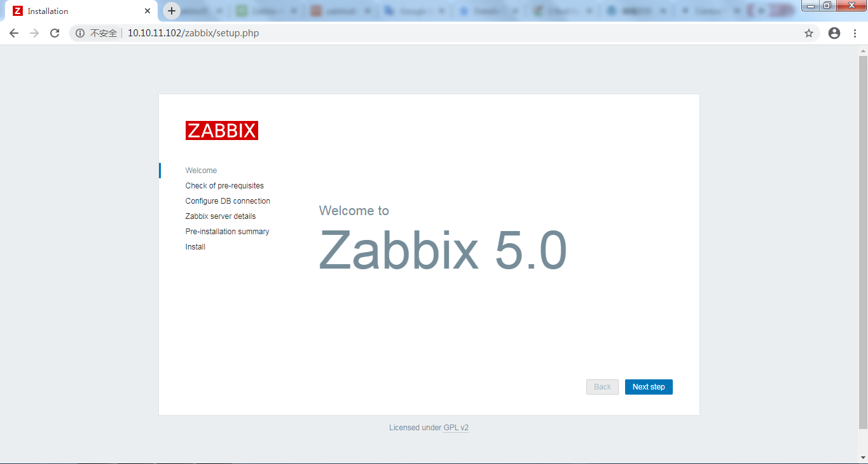Screen dimensions: 868x464
Task: Bookmark this page with the star icon
Action: tap(809, 33)
